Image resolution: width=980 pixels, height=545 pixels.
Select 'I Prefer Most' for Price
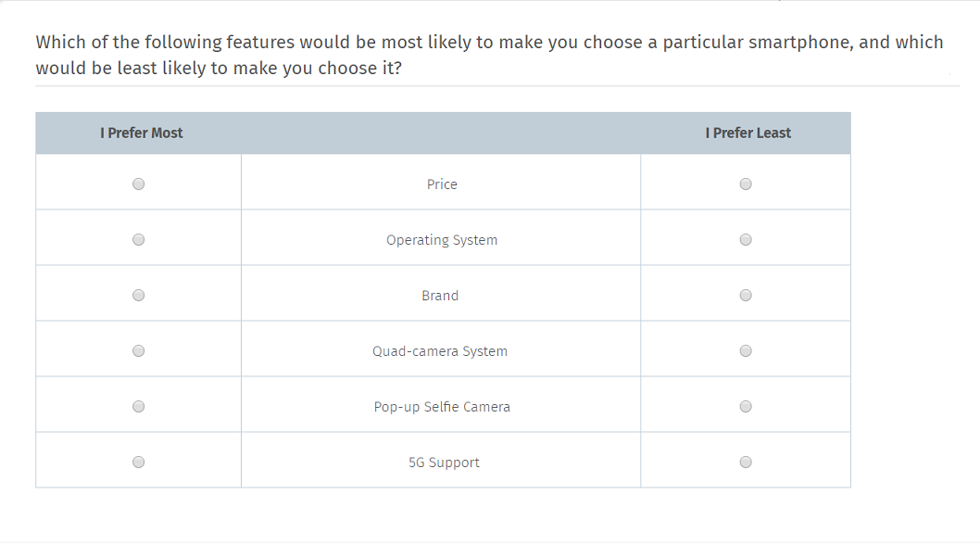139,184
